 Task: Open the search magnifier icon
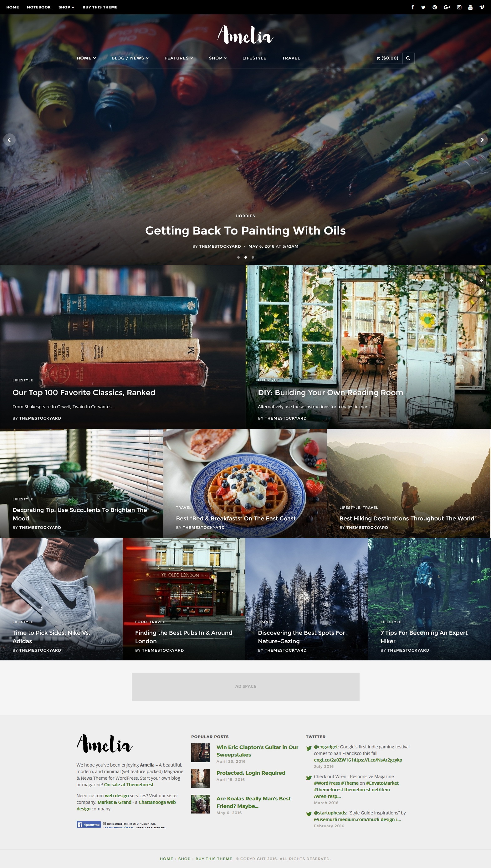point(408,58)
